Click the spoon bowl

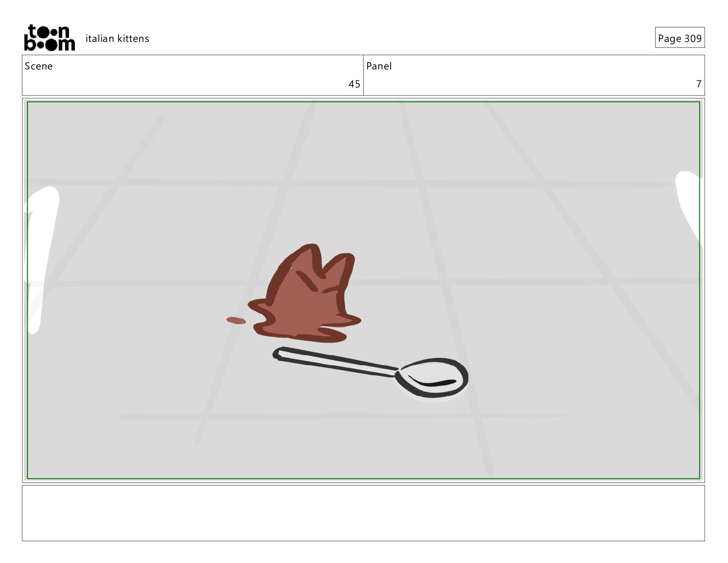[x=432, y=377]
